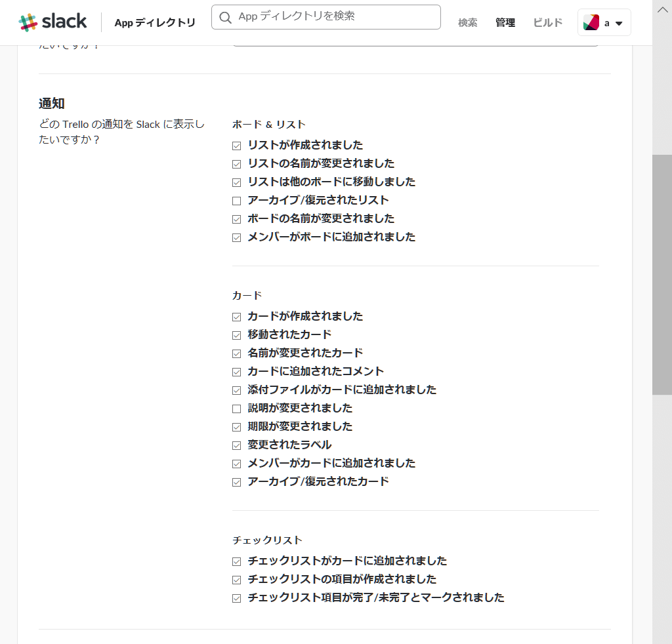Click the Slack logo icon

[x=28, y=22]
